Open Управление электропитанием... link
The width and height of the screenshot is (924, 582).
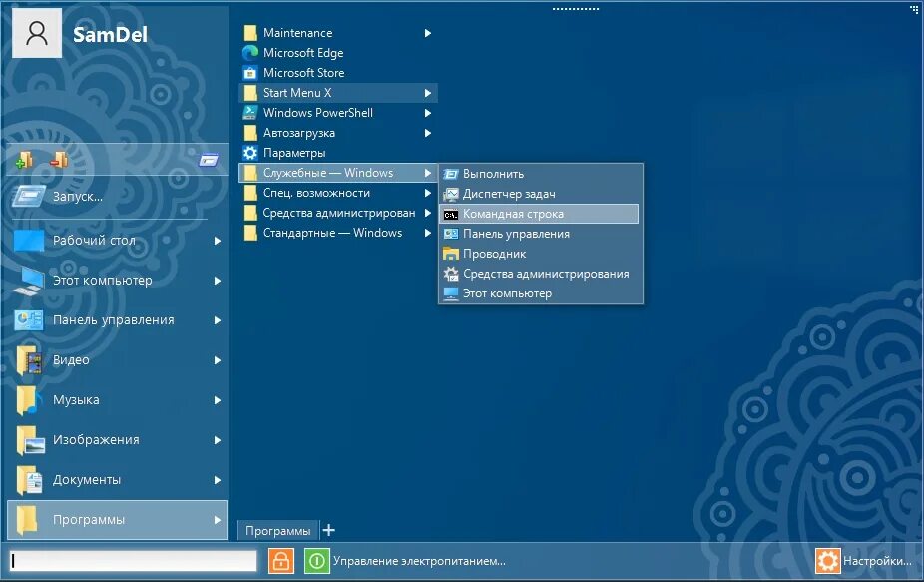point(419,561)
